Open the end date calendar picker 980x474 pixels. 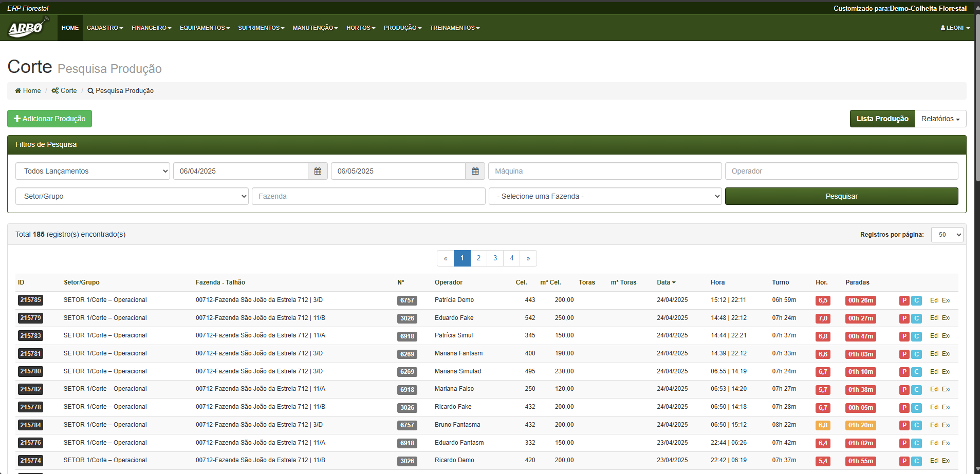(x=475, y=171)
